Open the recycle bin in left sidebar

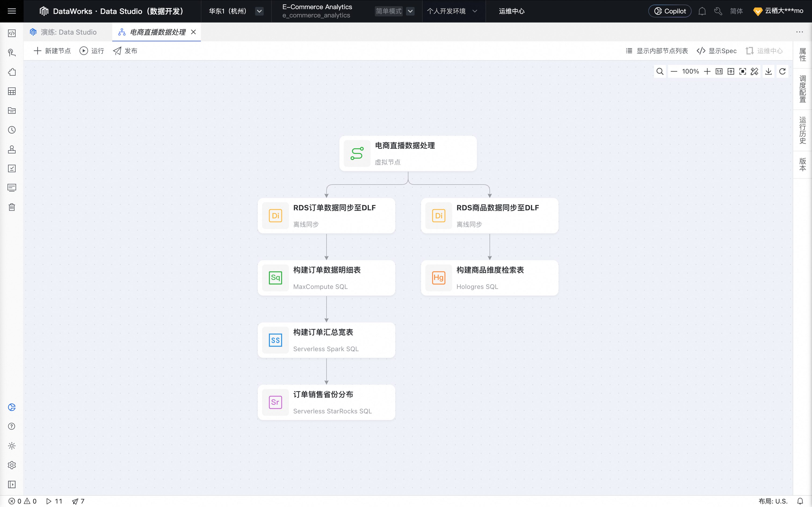coord(12,207)
